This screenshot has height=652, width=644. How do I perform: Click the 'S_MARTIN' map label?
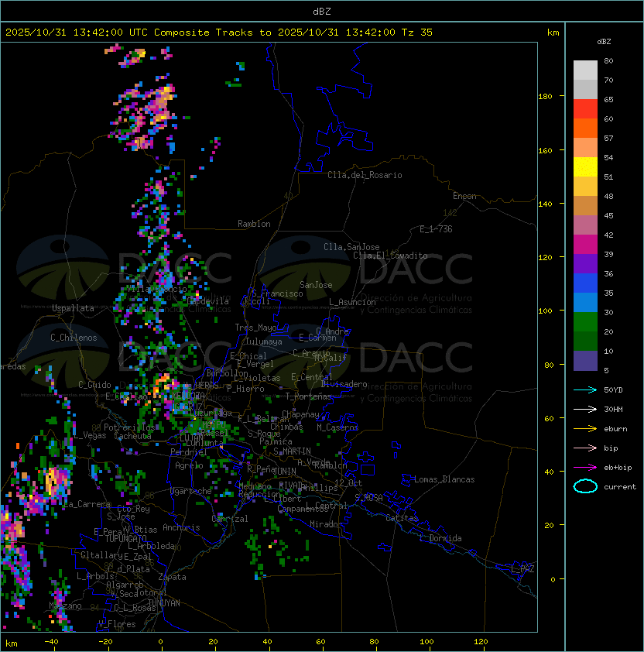coord(292,451)
